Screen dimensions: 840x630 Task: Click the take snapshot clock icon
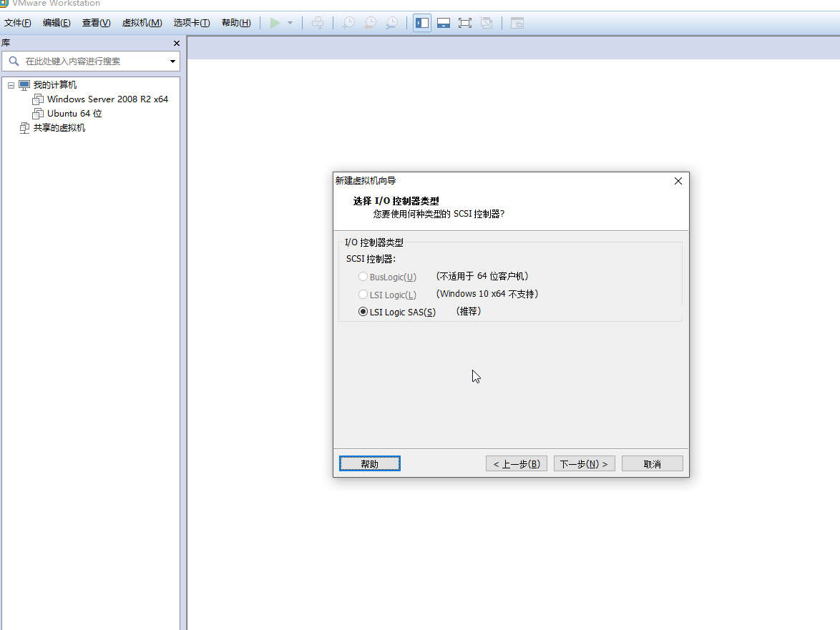pyautogui.click(x=348, y=23)
